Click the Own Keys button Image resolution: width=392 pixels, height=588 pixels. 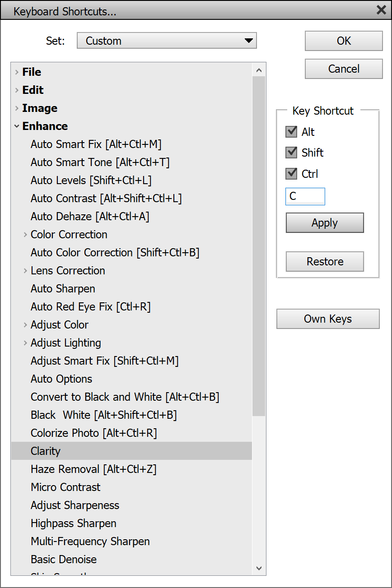coord(328,319)
